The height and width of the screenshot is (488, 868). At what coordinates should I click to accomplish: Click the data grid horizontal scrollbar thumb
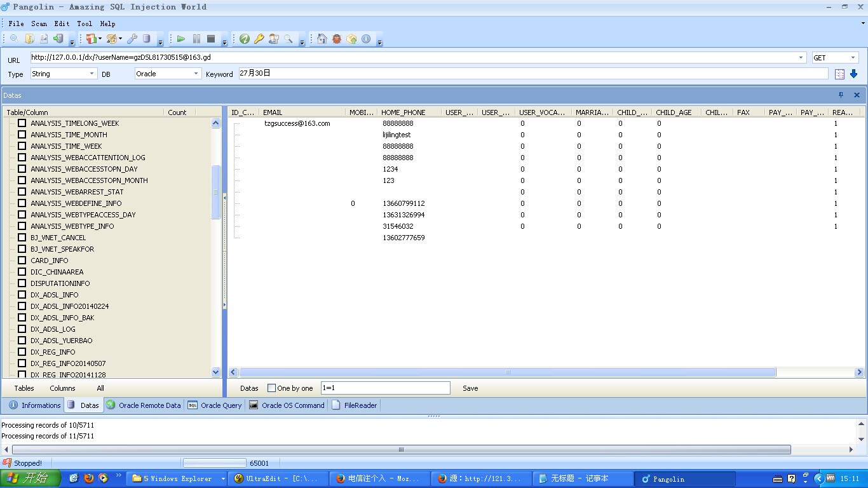507,372
